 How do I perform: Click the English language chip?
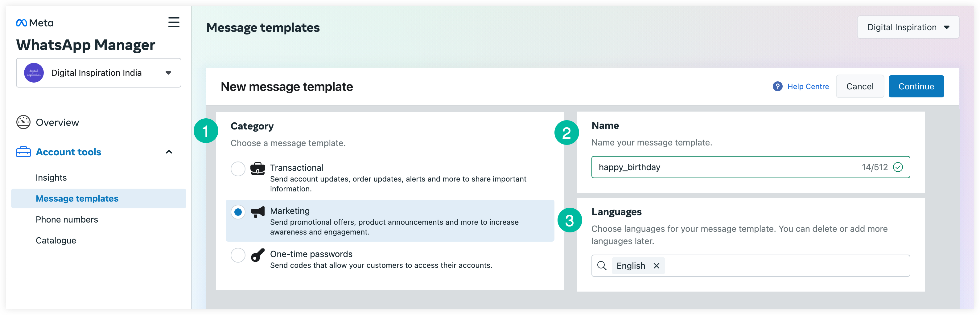pyautogui.click(x=638, y=266)
